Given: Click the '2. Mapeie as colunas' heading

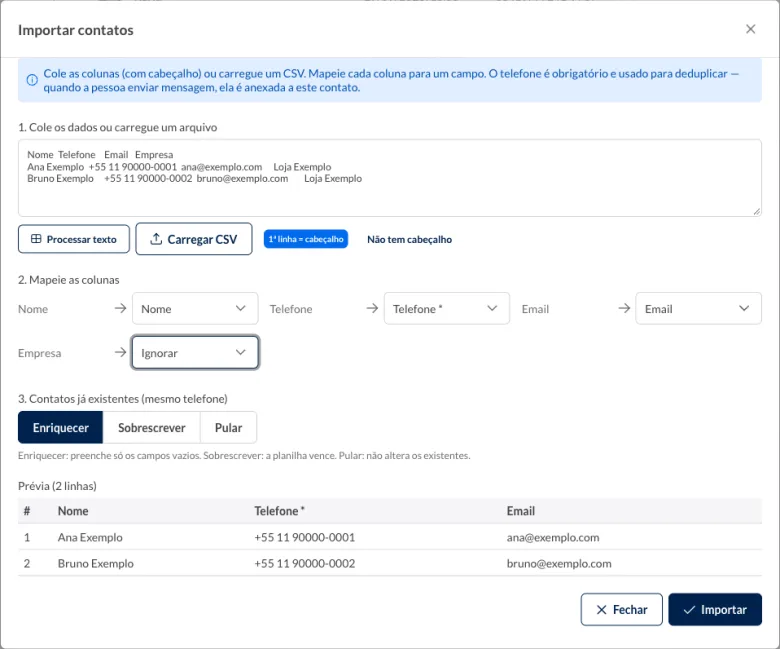Looking at the screenshot, I should 69,279.
